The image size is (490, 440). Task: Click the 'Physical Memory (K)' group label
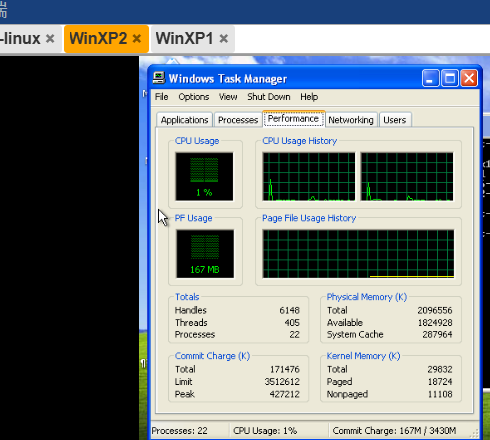point(367,297)
